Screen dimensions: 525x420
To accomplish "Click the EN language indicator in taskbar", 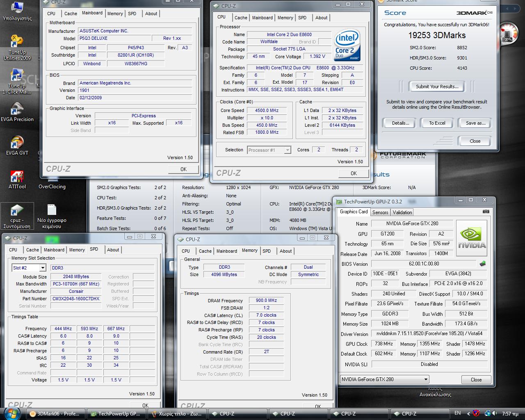I will coord(457,413).
